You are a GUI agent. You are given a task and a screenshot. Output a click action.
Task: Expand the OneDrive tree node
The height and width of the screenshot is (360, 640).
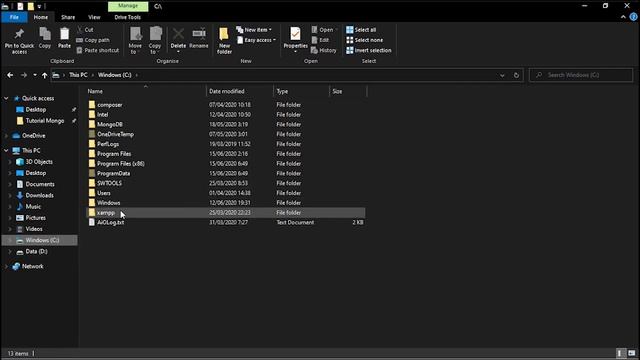(x=6, y=136)
